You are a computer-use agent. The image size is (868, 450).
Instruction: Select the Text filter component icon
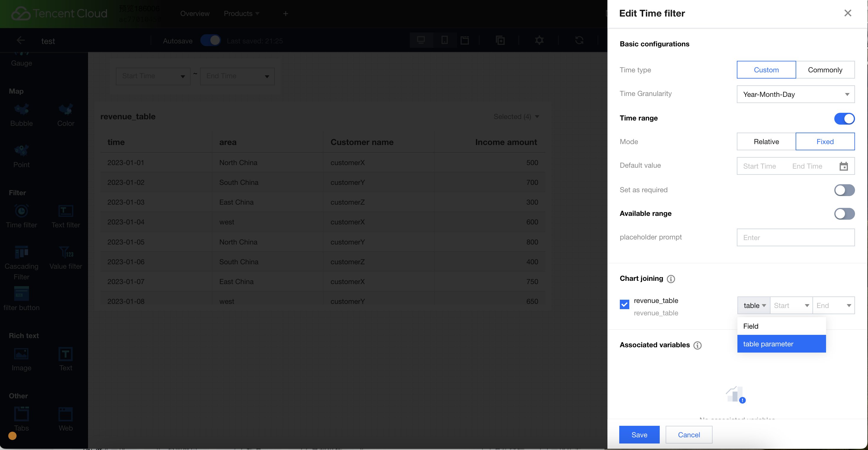click(x=65, y=211)
